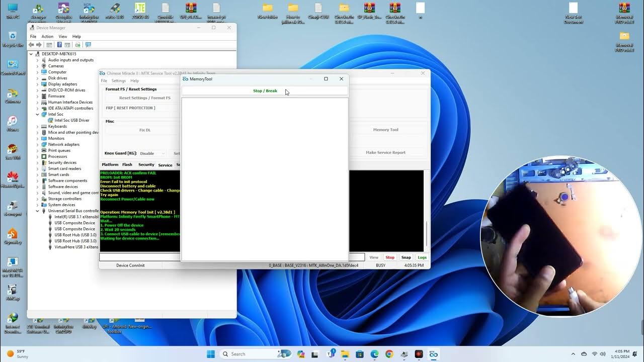Open Device Manager View menu
The height and width of the screenshot is (362, 644).
pos(63,37)
